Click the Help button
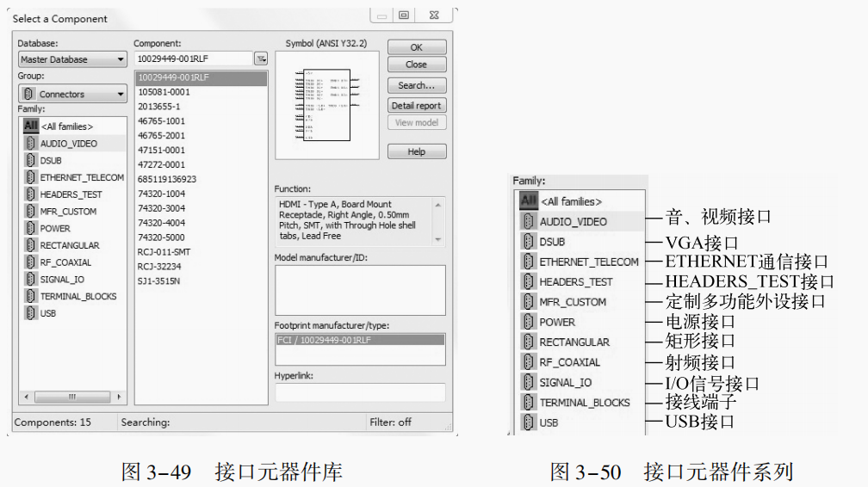 coord(416,151)
